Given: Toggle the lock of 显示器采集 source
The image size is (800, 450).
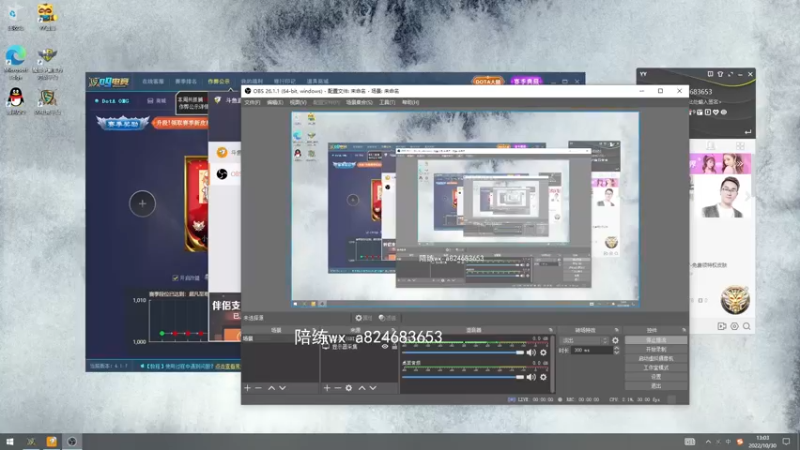Looking at the screenshot, I should point(394,346).
